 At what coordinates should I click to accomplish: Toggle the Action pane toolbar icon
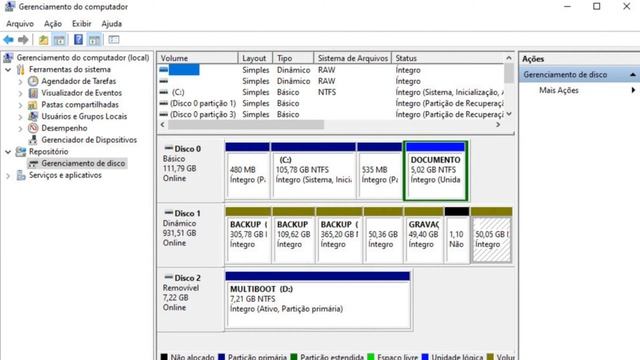click(94, 40)
